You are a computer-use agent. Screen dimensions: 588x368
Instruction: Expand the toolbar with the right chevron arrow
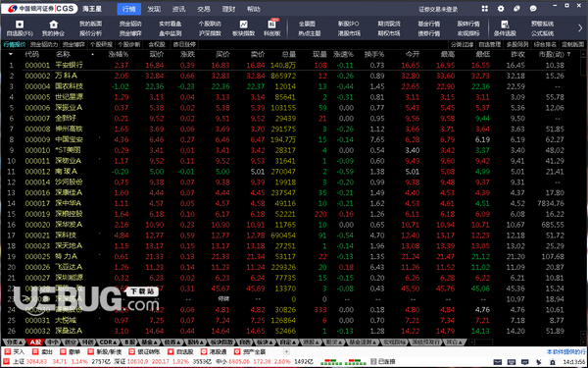pos(580,28)
